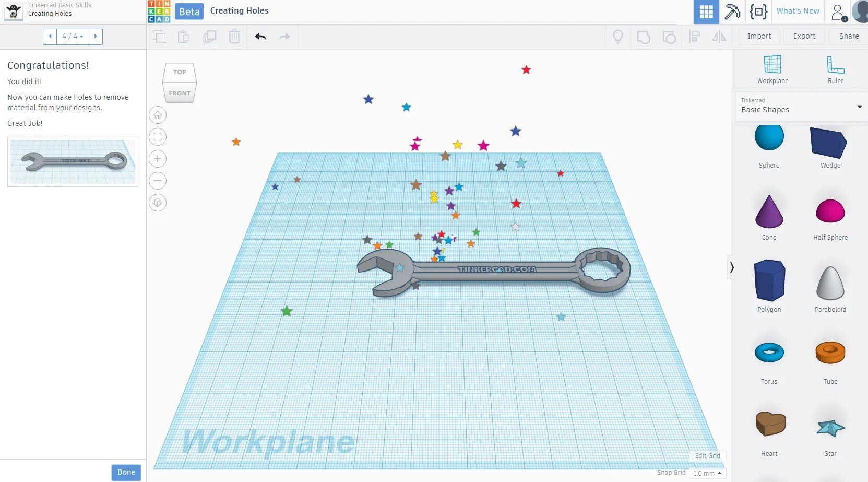Click the TOP face of view cube
This screenshot has height=482, width=868.
[x=180, y=72]
